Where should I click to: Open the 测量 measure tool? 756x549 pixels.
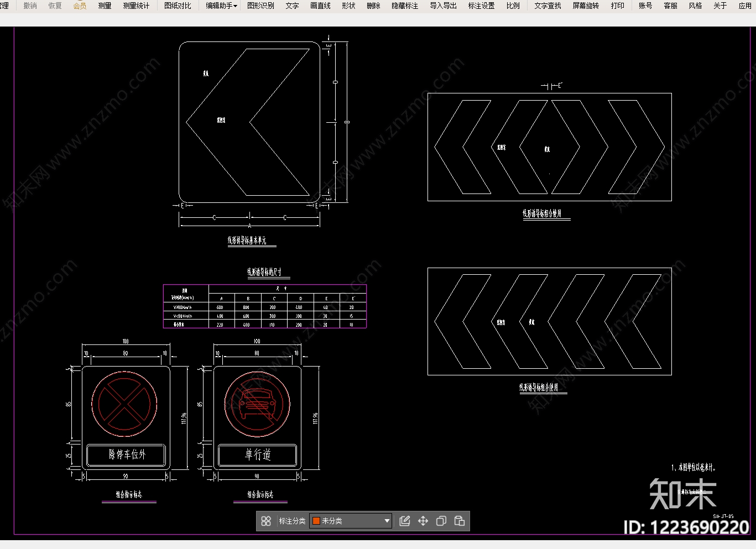tap(105, 6)
